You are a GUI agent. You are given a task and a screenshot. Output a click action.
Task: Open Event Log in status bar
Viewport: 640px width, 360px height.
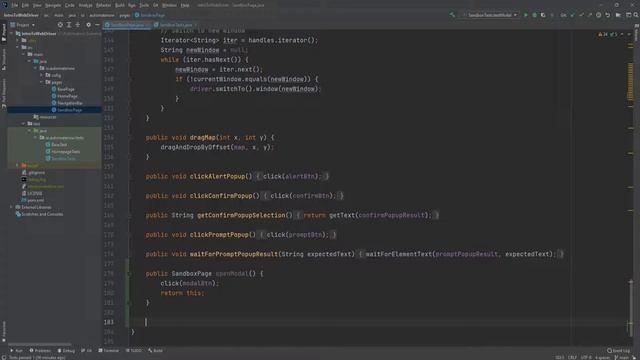coord(618,351)
